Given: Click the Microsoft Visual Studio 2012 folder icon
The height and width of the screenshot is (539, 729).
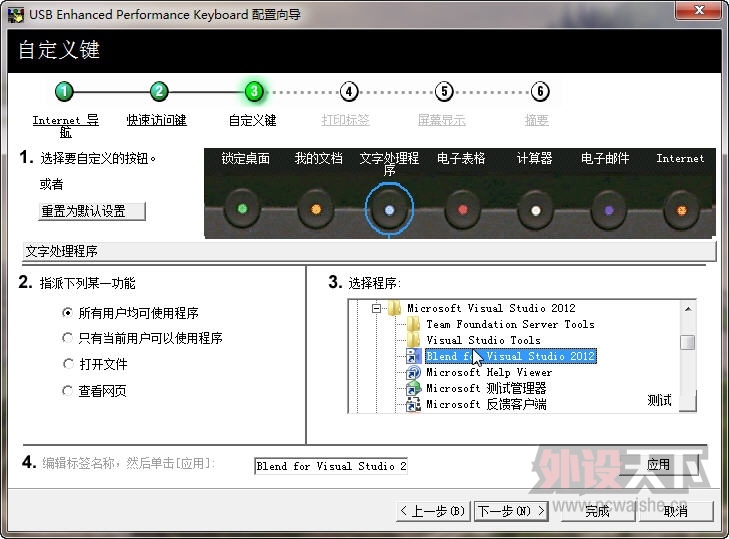Looking at the screenshot, I should pos(394,308).
